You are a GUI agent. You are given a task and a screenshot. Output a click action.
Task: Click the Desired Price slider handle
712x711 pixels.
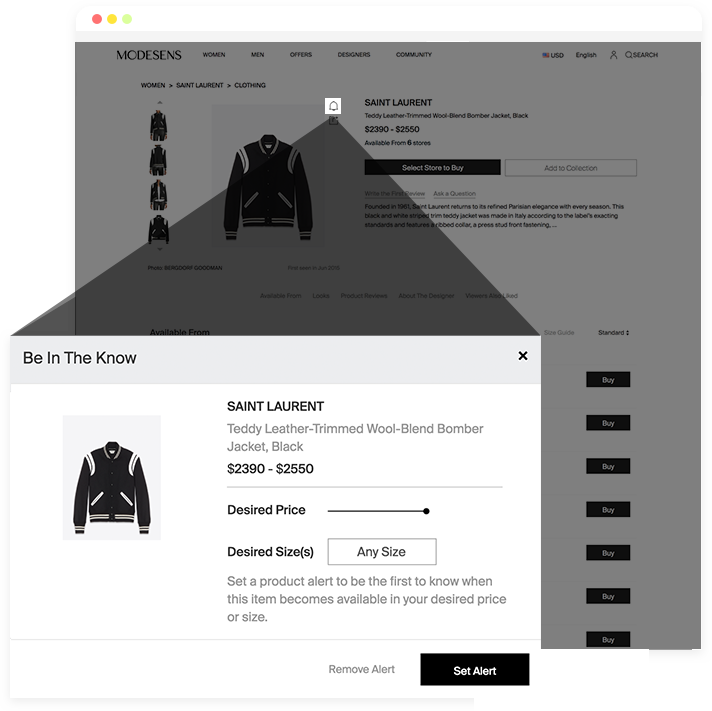426,511
